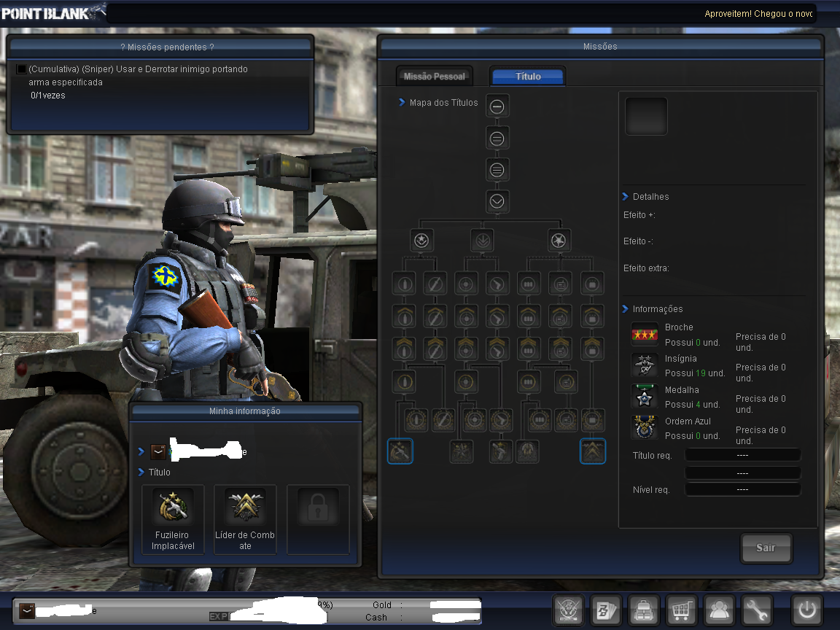Select the Fuzileiro Implacável title slot
Viewport: 840px width, 630px height.
[x=173, y=519]
